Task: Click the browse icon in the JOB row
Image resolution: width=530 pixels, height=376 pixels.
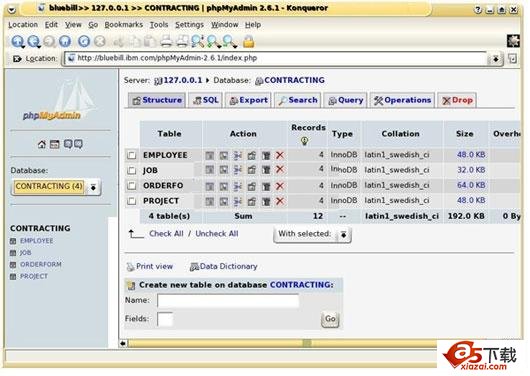Action: (x=210, y=170)
